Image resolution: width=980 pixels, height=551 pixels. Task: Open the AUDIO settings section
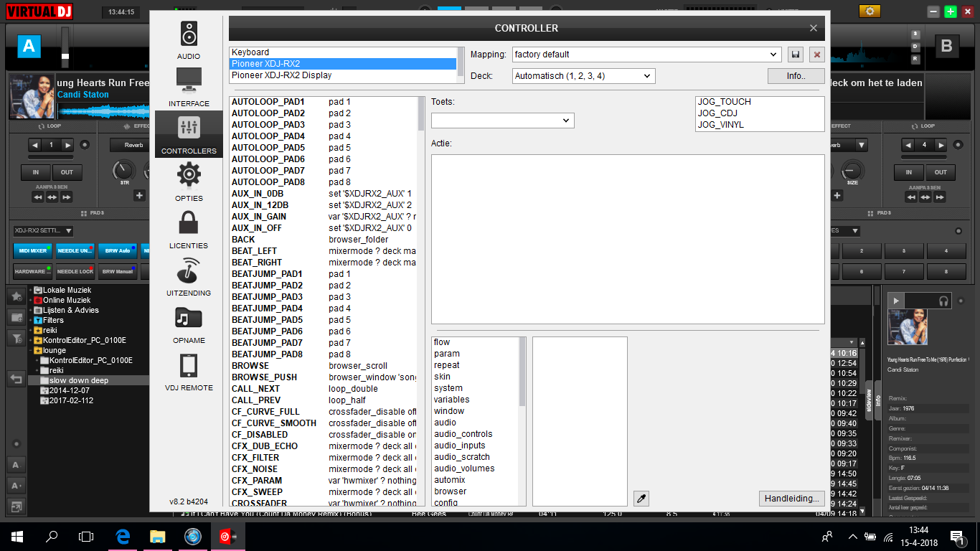(189, 40)
